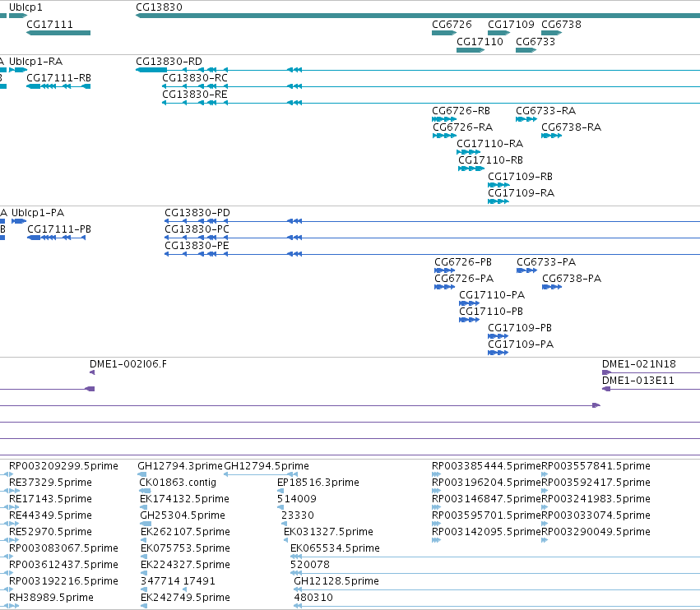Select transcript CG17110-RB

[490, 159]
